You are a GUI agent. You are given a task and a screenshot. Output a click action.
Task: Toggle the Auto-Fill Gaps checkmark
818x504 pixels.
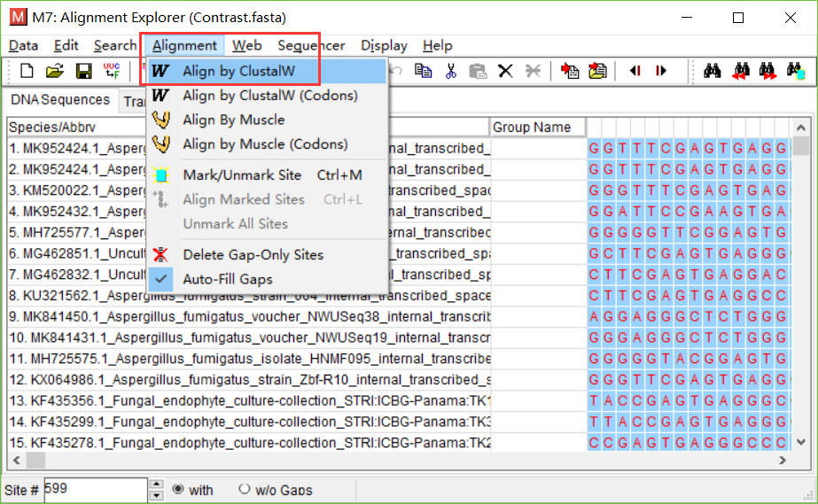[x=160, y=279]
